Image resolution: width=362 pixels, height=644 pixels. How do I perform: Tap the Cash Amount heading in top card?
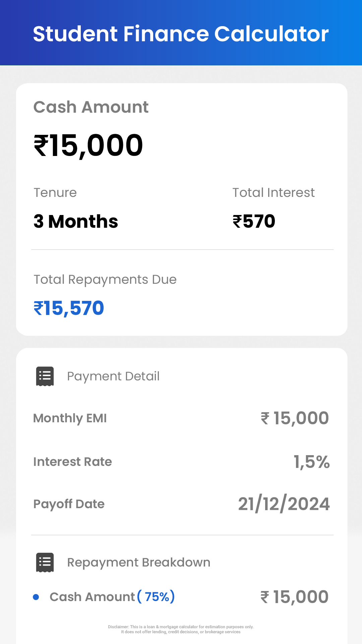tap(91, 107)
